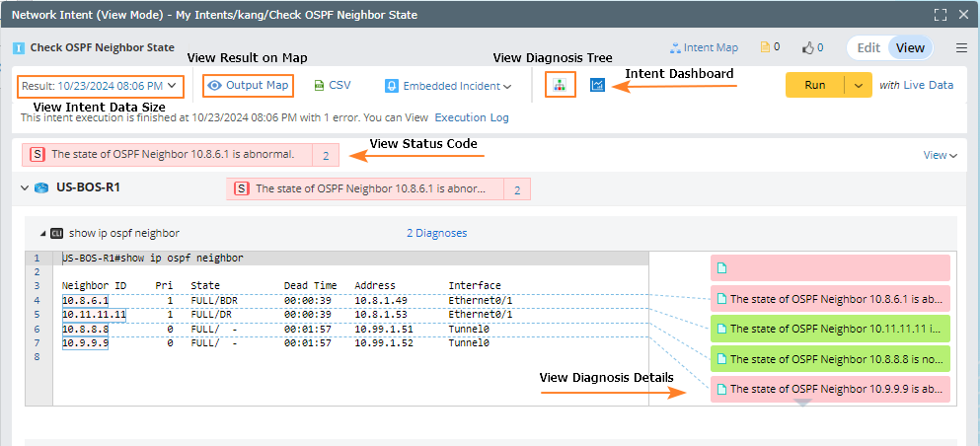This screenshot has width=980, height=446.
Task: Collapse the show ip ospf neighbor command
Action: pyautogui.click(x=42, y=234)
